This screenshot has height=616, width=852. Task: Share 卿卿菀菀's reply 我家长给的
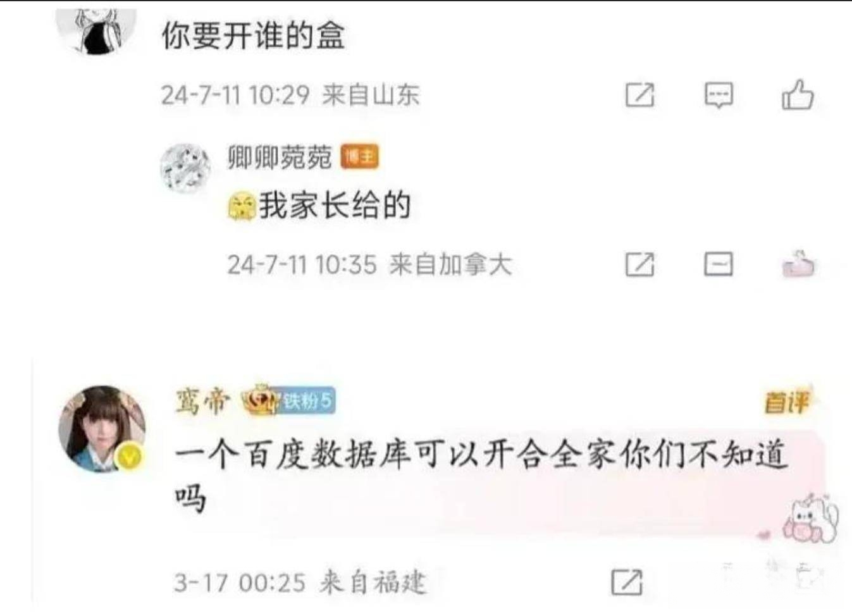click(x=639, y=264)
